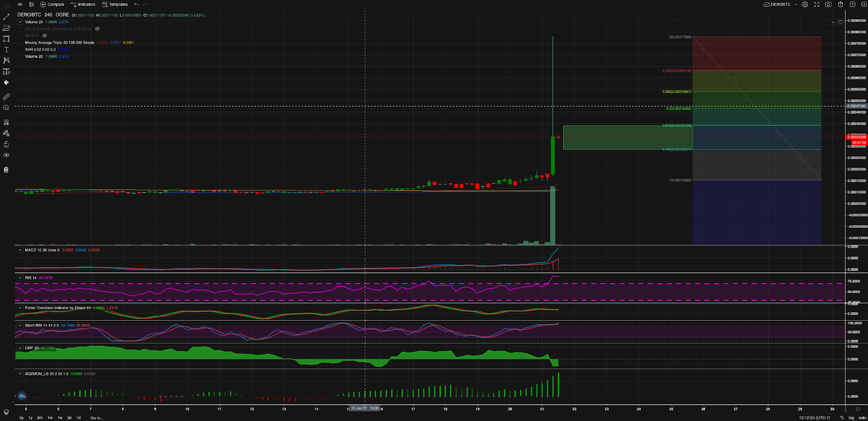Open the Compare symbol dialog
This screenshot has height=421, width=868.
coord(53,4)
